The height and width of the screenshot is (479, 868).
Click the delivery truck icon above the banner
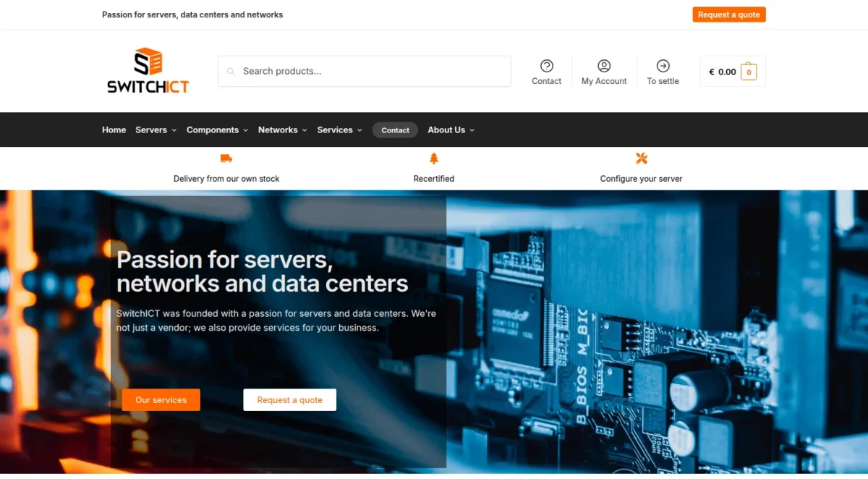click(226, 158)
